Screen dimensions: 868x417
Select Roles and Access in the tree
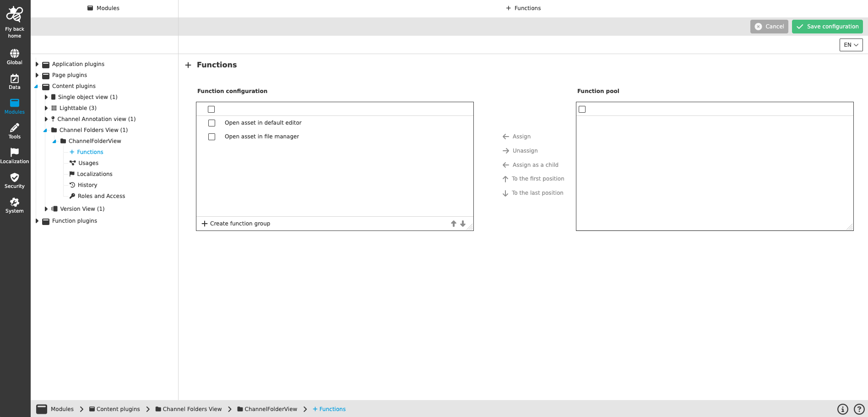point(101,196)
